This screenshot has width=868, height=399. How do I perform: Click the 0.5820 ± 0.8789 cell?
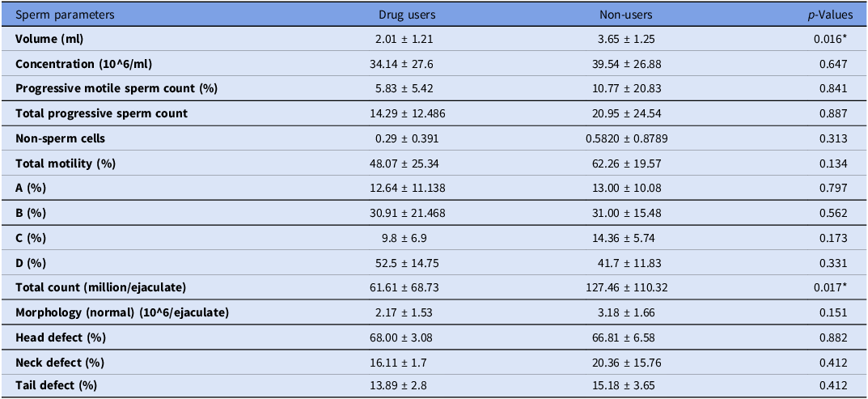(626, 138)
